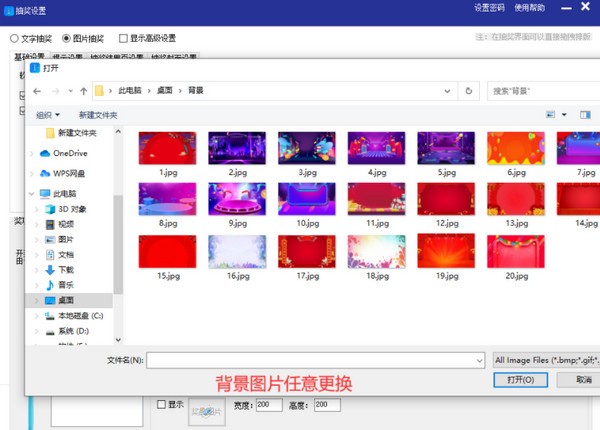The width and height of the screenshot is (600, 430).
Task: Expand the 组织 dropdown menu
Action: pyautogui.click(x=48, y=115)
